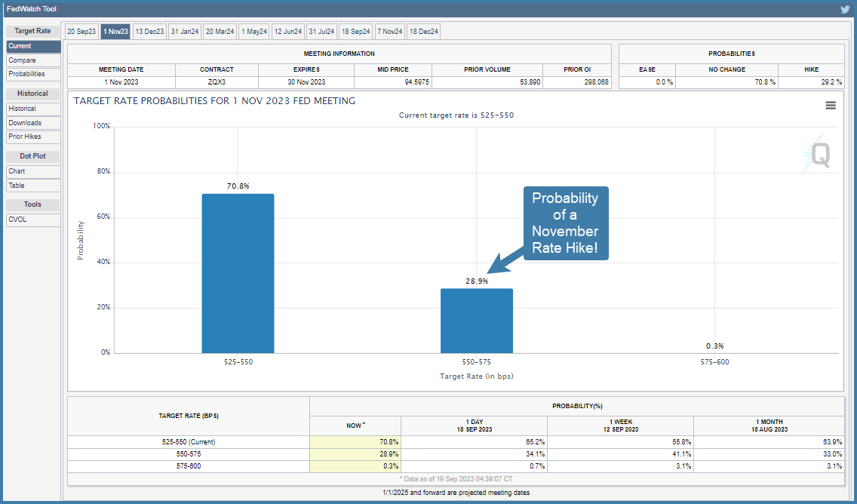Open the 7 Nov24 meeting tab
Image resolution: width=857 pixels, height=504 pixels.
tap(390, 32)
